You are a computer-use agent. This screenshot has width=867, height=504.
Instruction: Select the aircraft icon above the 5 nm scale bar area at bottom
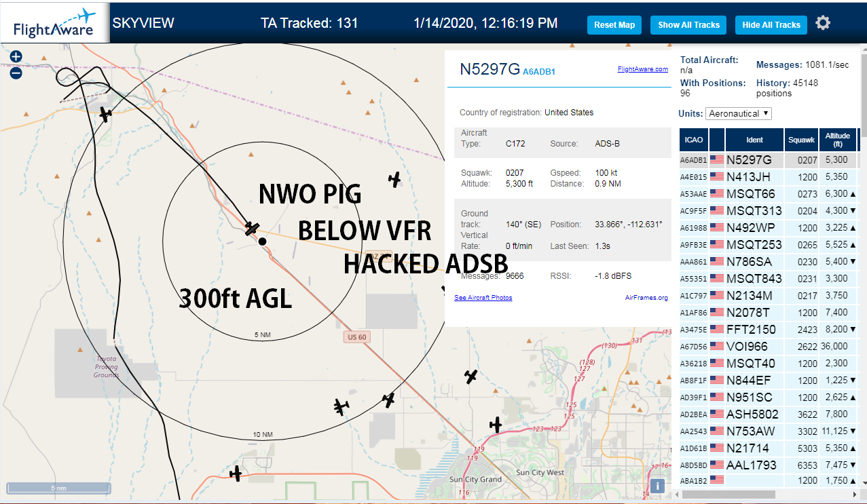(x=236, y=473)
